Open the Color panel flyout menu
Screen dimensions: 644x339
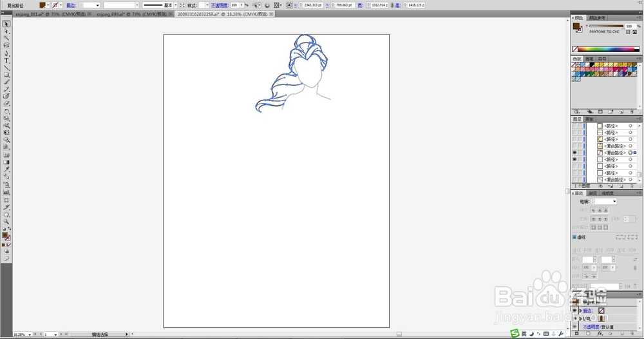(x=639, y=17)
